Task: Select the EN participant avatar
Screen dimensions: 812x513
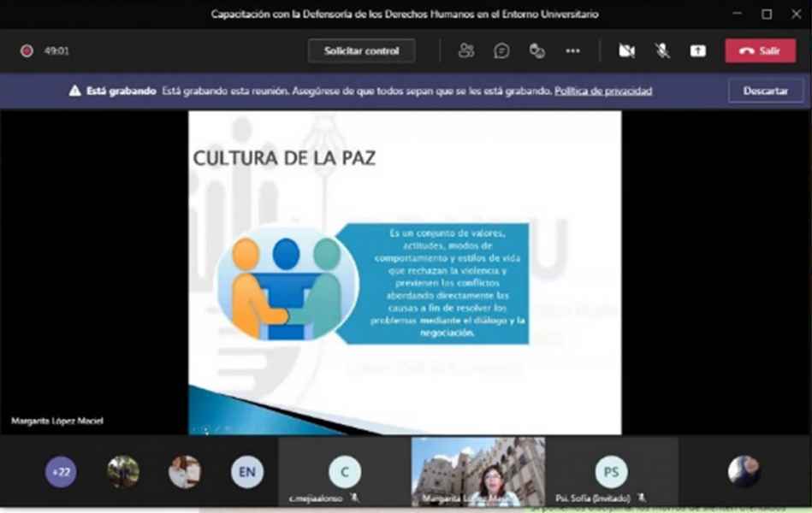Action: (x=246, y=471)
